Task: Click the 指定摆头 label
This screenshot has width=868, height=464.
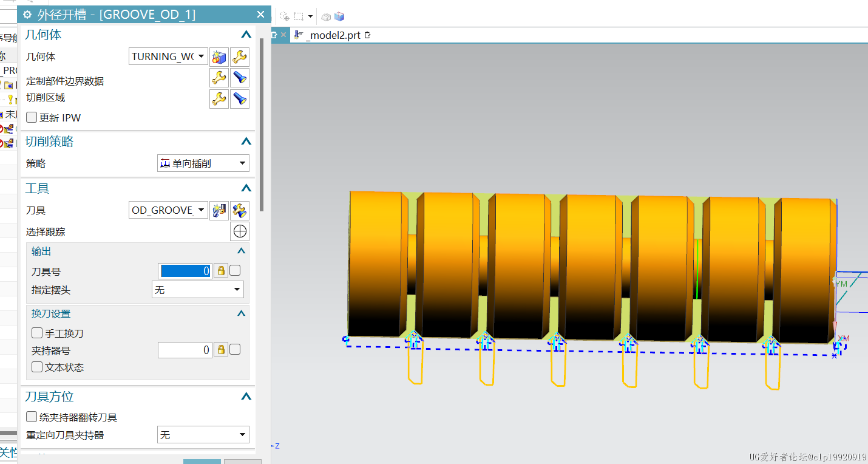Action: coord(51,290)
